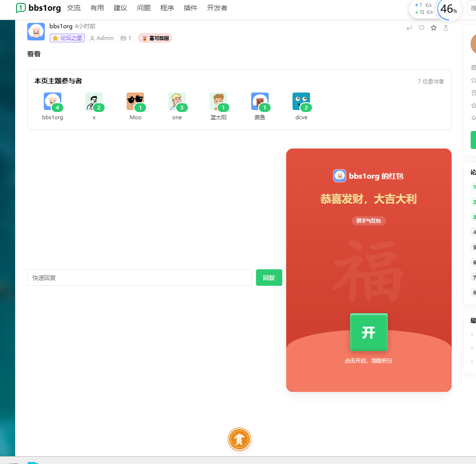
Task: Open the 建议 menu item
Action: pos(120,8)
